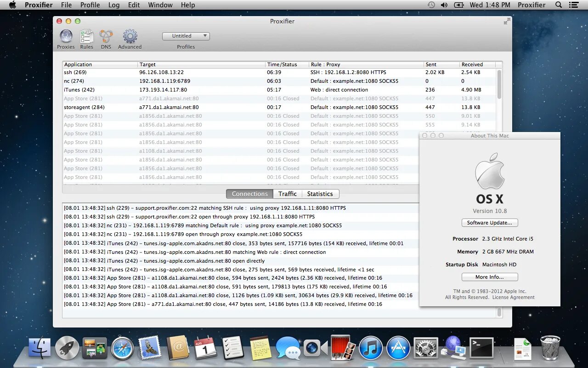Open the Trash in the Dock

tap(550, 347)
